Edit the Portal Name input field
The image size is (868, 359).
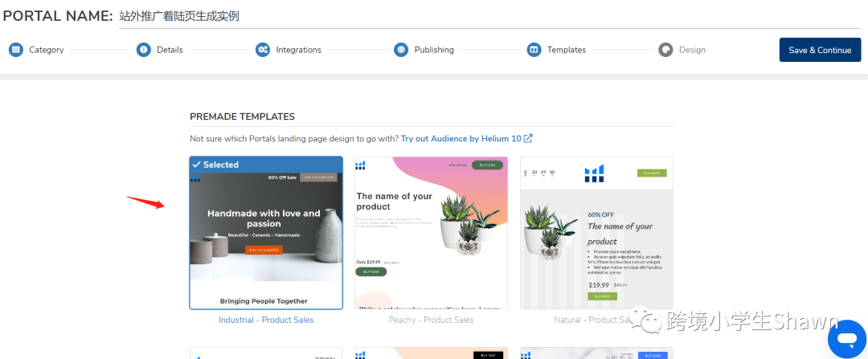click(490, 17)
